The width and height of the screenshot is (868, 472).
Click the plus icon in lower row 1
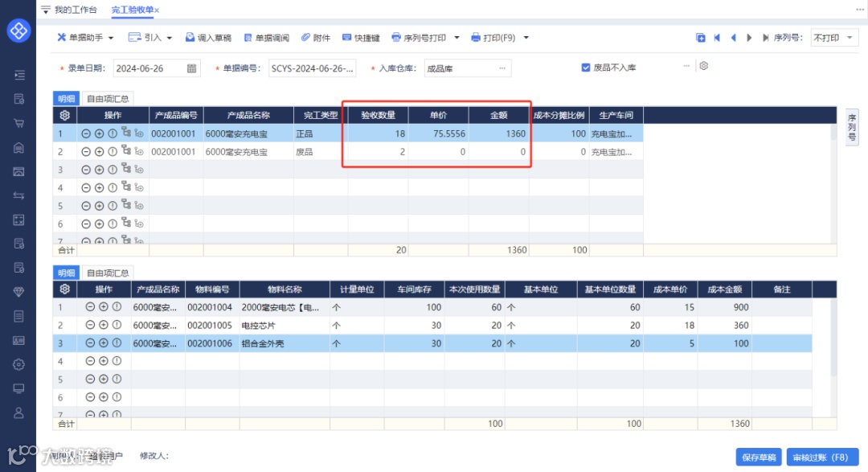pyautogui.click(x=104, y=307)
